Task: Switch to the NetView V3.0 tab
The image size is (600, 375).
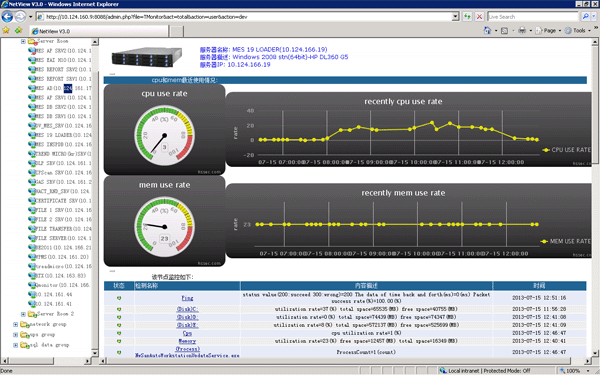Action: [x=99, y=31]
